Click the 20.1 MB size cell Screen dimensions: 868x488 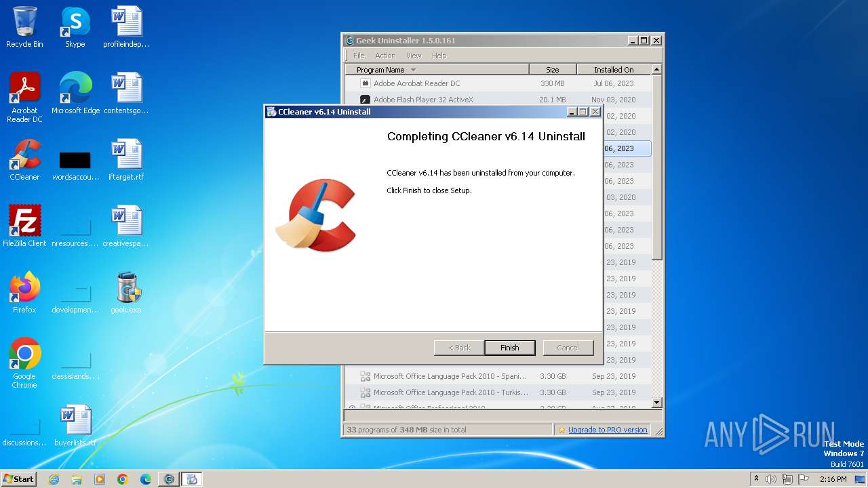pos(552,100)
